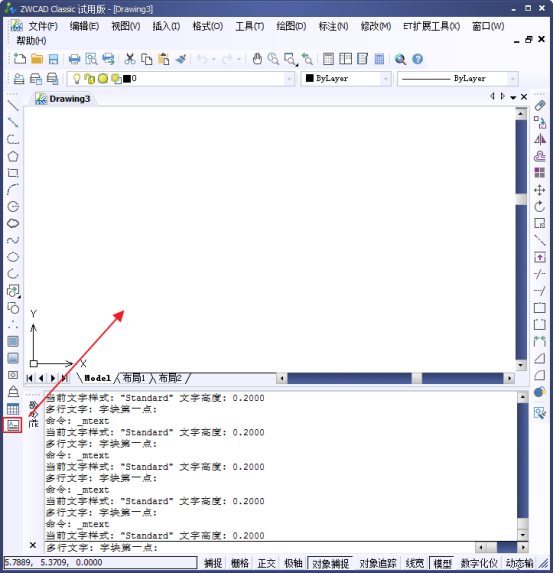This screenshot has height=573, width=554.
Task: Click the Paste clipboard icon
Action: coord(164,59)
